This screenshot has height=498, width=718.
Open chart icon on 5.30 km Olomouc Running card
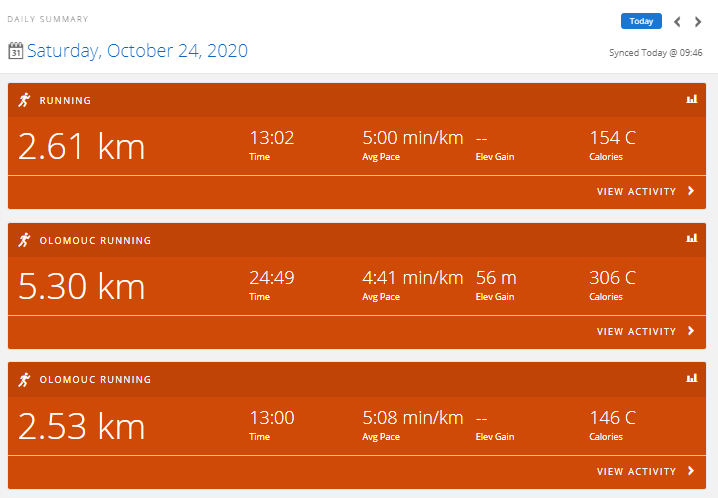[691, 238]
